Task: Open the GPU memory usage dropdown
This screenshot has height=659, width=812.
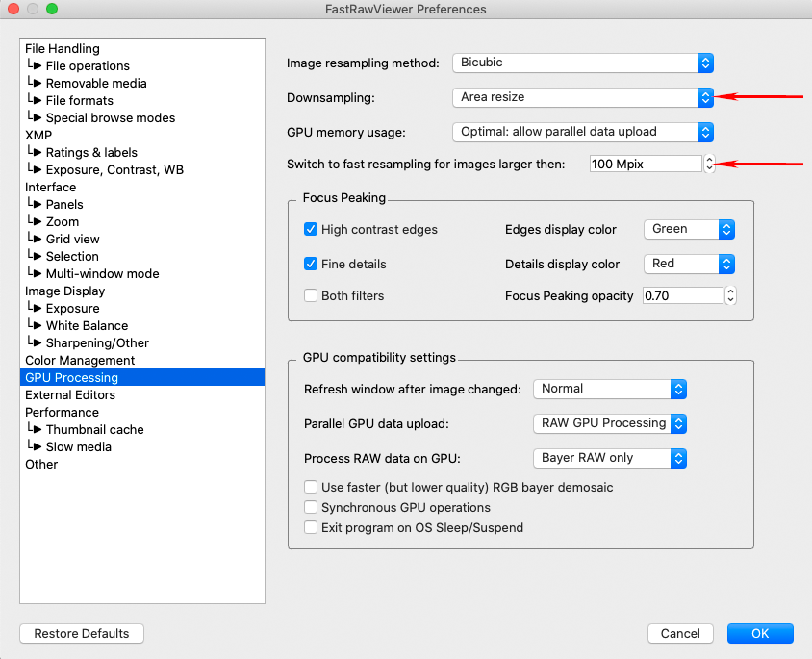Action: coord(582,132)
